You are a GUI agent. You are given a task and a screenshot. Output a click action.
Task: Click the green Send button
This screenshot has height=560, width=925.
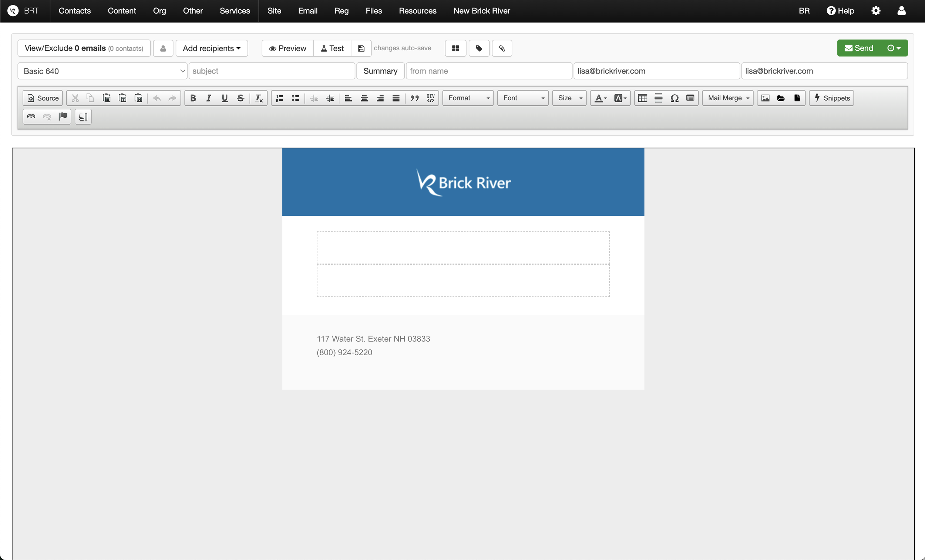858,48
